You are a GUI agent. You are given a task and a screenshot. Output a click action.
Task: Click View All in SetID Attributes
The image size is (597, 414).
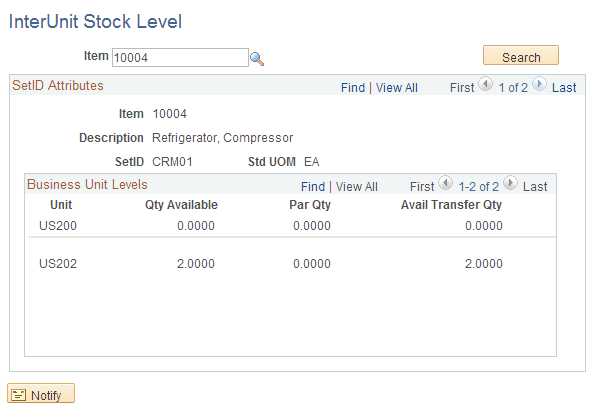396,88
